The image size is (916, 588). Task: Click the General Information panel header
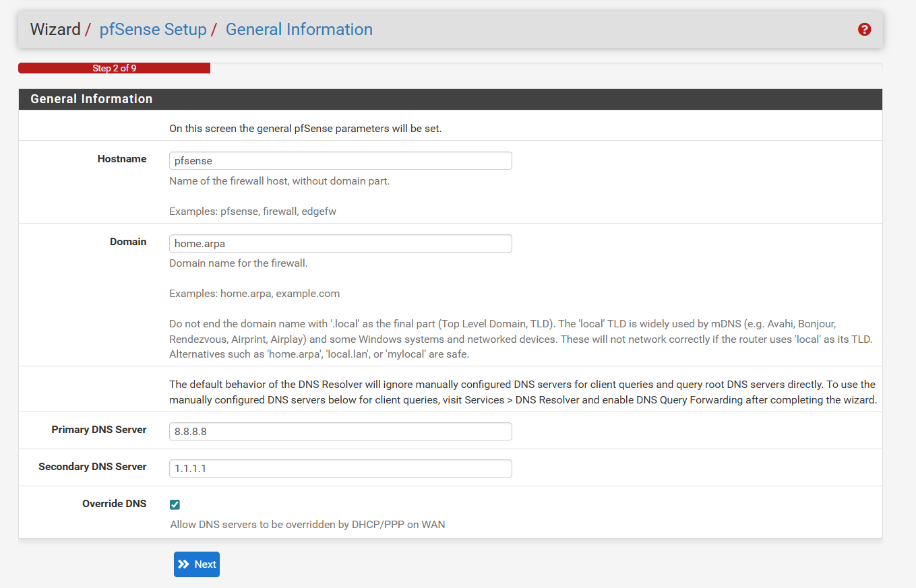pos(92,99)
